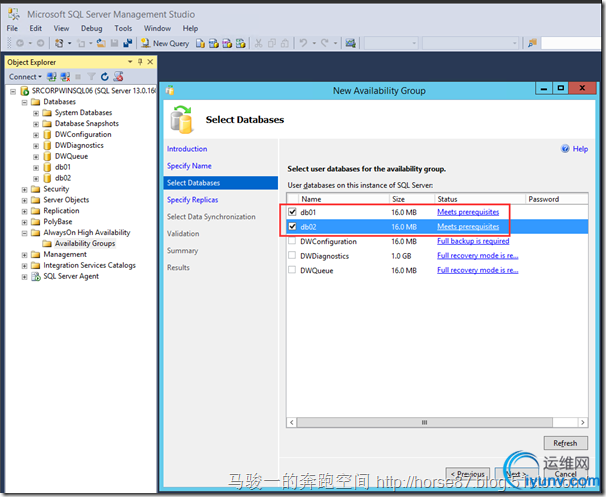The height and width of the screenshot is (497, 606).
Task: Click the horizontal scrollbar right arrow
Action: click(x=582, y=422)
